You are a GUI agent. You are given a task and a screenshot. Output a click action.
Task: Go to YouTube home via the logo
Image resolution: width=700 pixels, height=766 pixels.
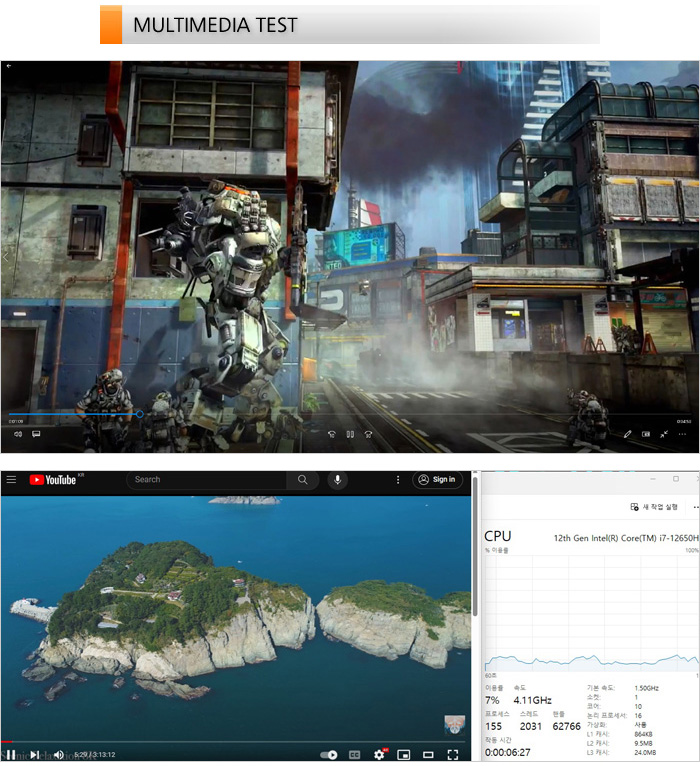[53, 480]
